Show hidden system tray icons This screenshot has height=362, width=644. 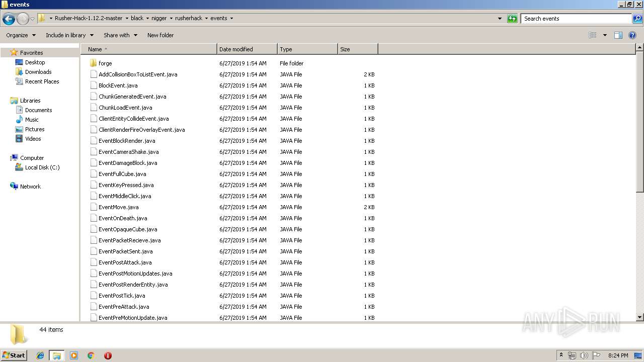(561, 355)
